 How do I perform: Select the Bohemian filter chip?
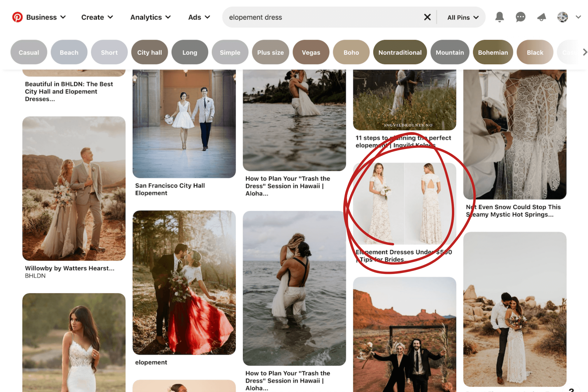[493, 52]
